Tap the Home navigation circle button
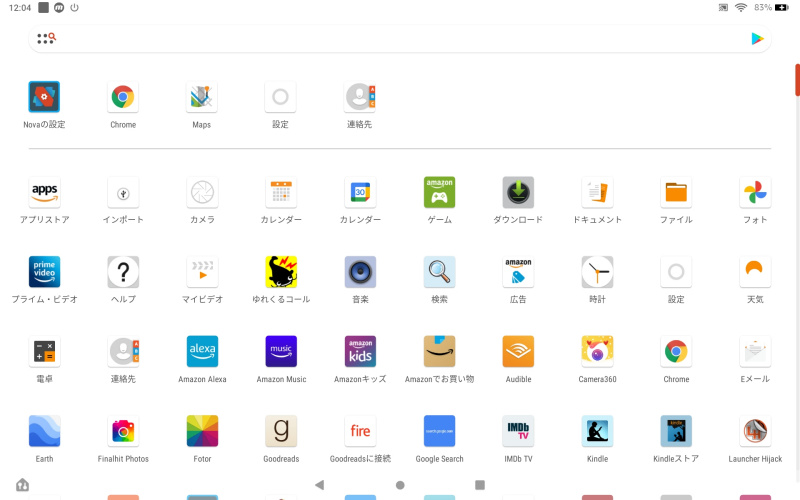800x500 pixels. point(400,485)
